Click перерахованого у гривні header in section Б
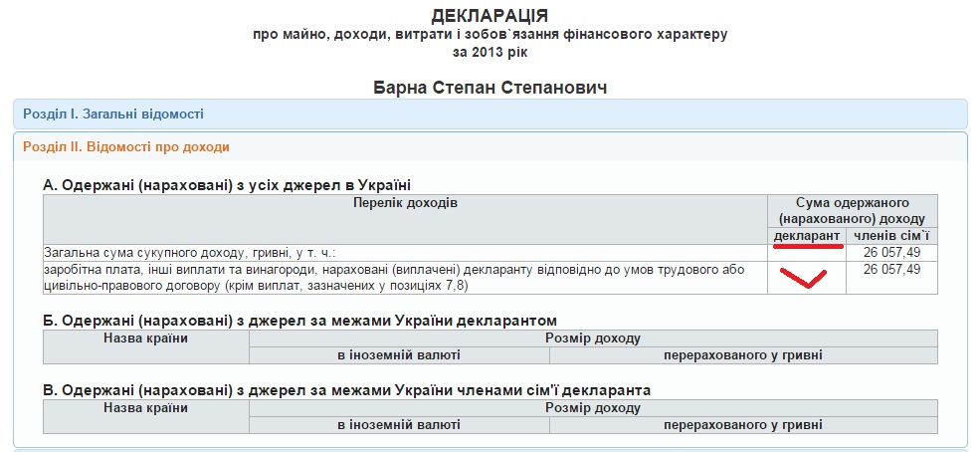 point(743,355)
